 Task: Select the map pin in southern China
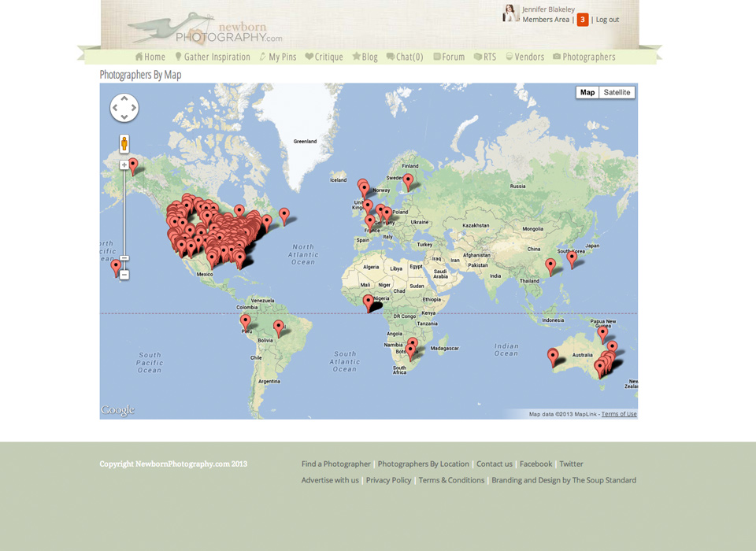(550, 267)
